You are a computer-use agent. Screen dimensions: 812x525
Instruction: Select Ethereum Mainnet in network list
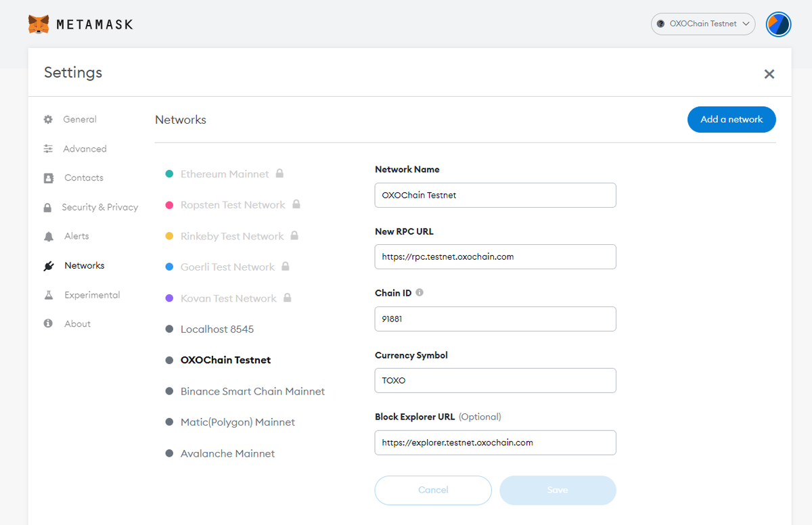(225, 174)
